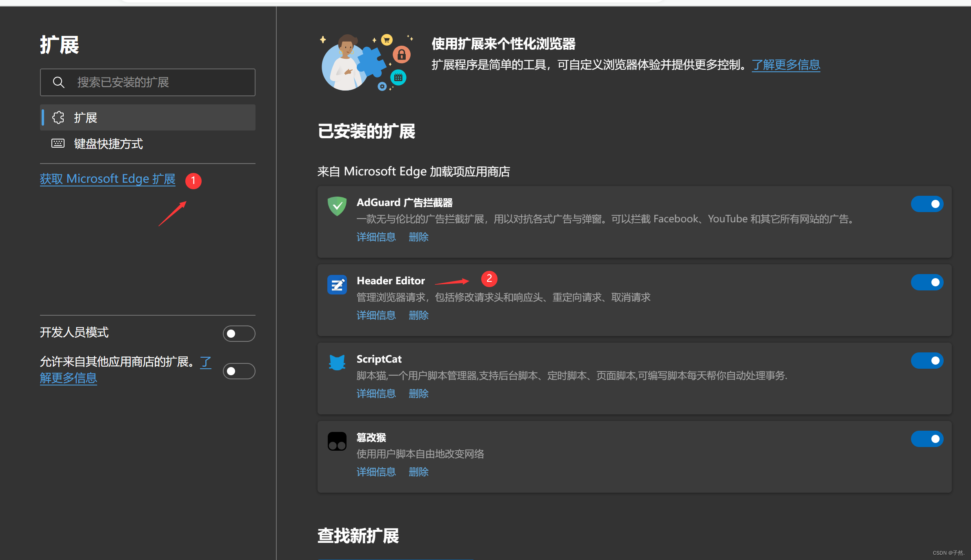971x560 pixels.
Task: Click 篡改猴 description 使用用户脚本自由地改变网络
Action: click(x=420, y=454)
